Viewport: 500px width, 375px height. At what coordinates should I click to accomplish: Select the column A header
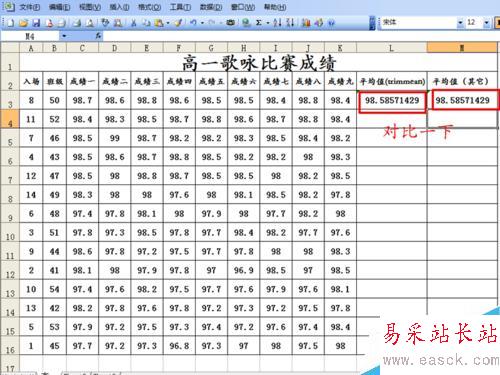(x=31, y=48)
